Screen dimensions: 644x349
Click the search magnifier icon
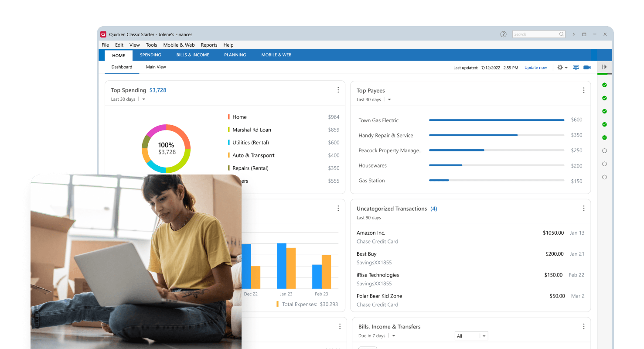click(x=561, y=34)
